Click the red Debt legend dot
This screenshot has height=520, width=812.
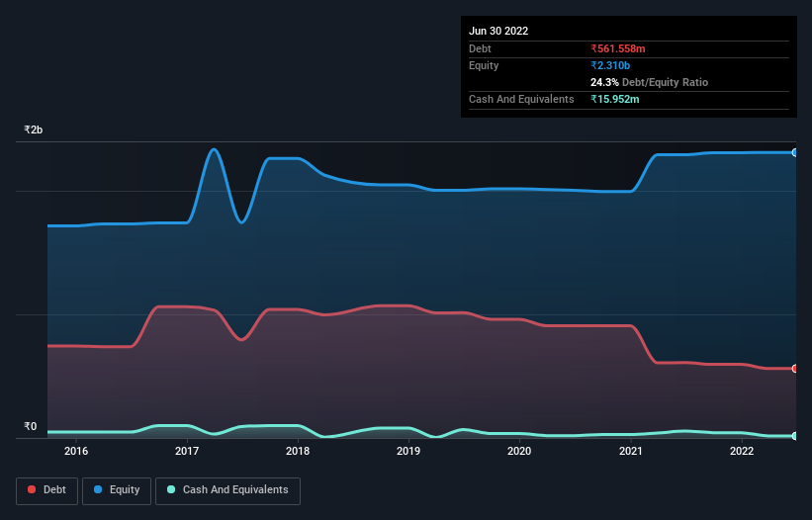(32, 489)
